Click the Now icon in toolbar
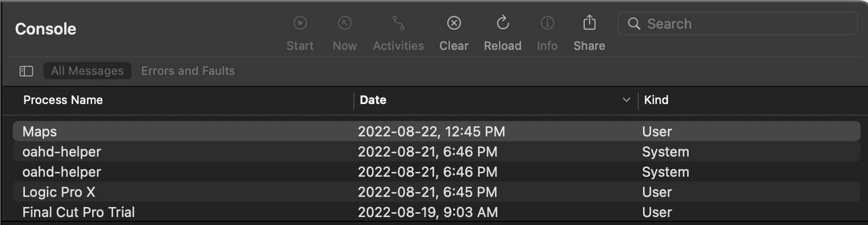868x225 pixels. tap(345, 23)
